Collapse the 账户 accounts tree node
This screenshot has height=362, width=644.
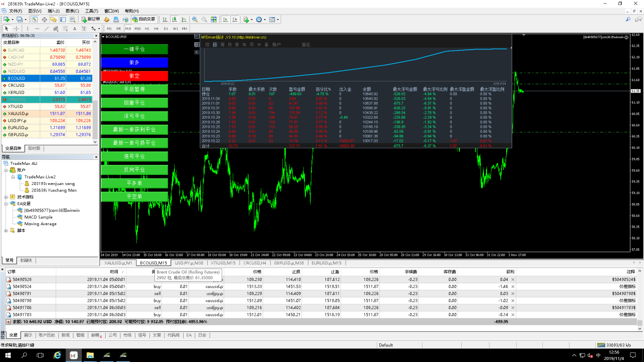(6, 170)
